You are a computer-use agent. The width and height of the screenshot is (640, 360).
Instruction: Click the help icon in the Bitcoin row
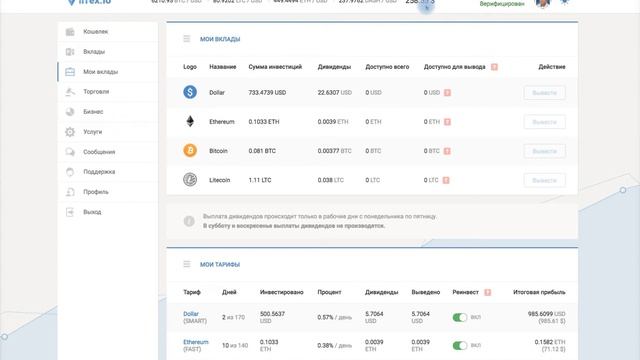[447, 151]
